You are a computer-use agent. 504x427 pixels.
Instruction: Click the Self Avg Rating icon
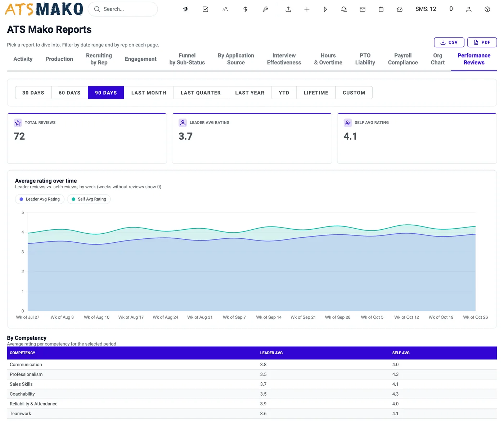tap(348, 123)
